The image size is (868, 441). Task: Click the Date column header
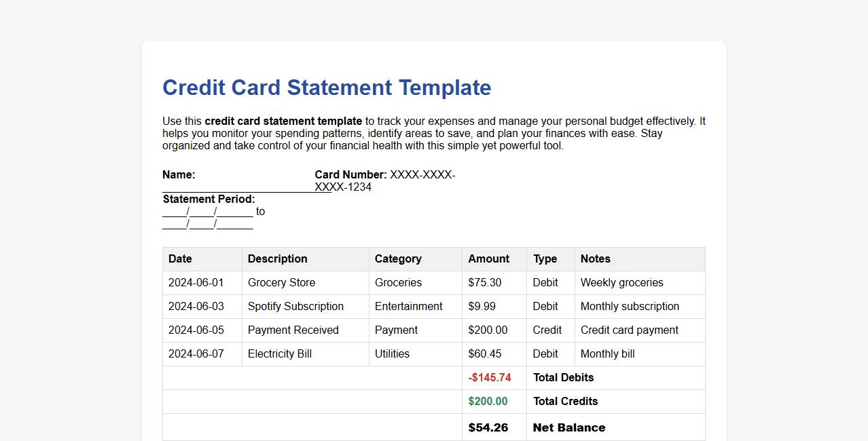(179, 258)
